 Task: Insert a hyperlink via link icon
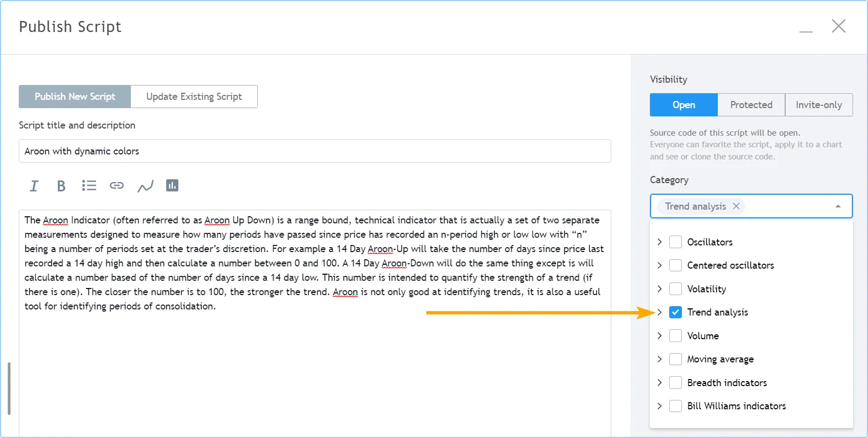click(117, 186)
